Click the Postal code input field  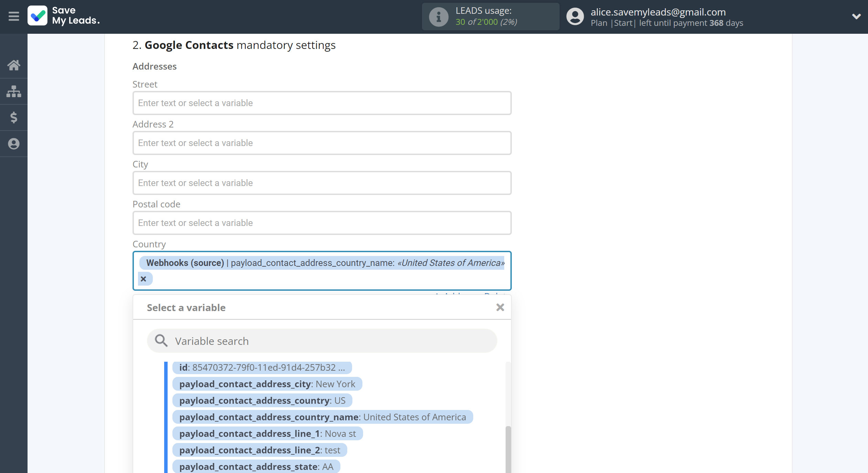click(322, 223)
